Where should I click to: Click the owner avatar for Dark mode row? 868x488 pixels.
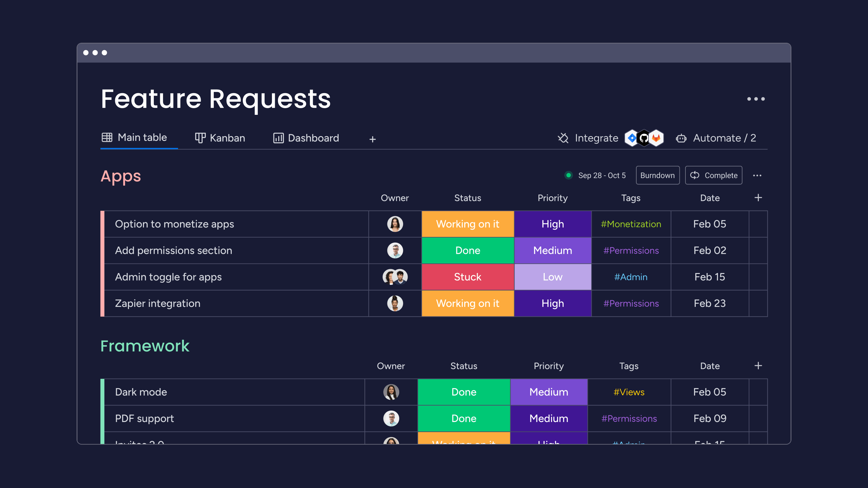pyautogui.click(x=391, y=391)
